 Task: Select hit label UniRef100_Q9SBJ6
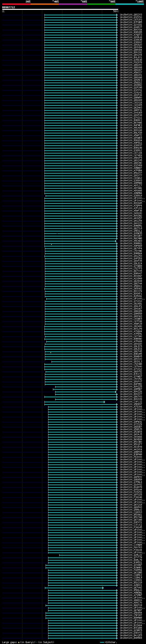131,37
